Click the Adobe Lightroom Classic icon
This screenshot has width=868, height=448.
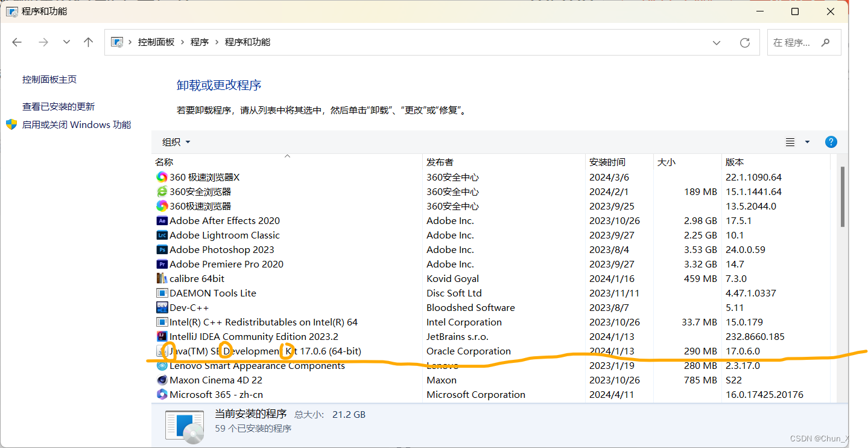[162, 235]
